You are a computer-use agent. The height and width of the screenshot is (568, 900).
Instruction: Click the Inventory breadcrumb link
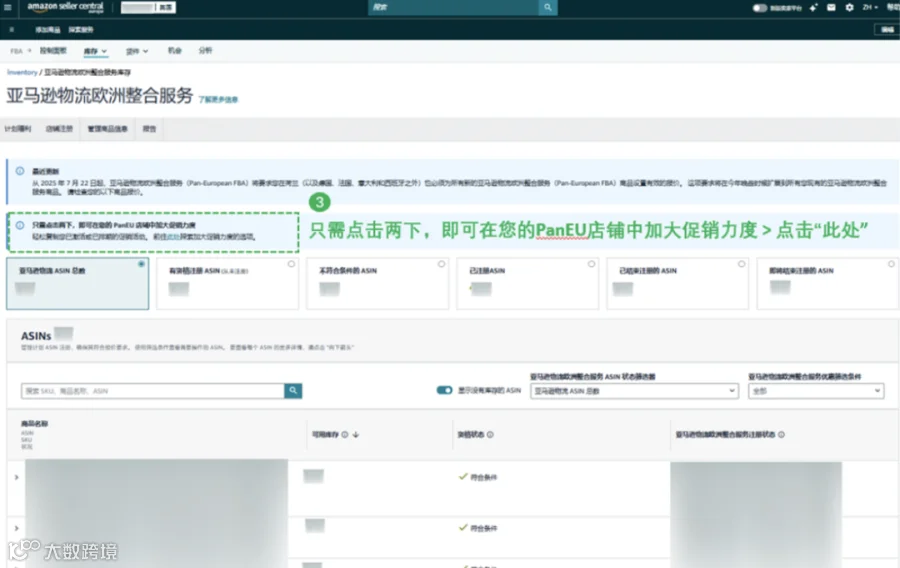tap(22, 72)
